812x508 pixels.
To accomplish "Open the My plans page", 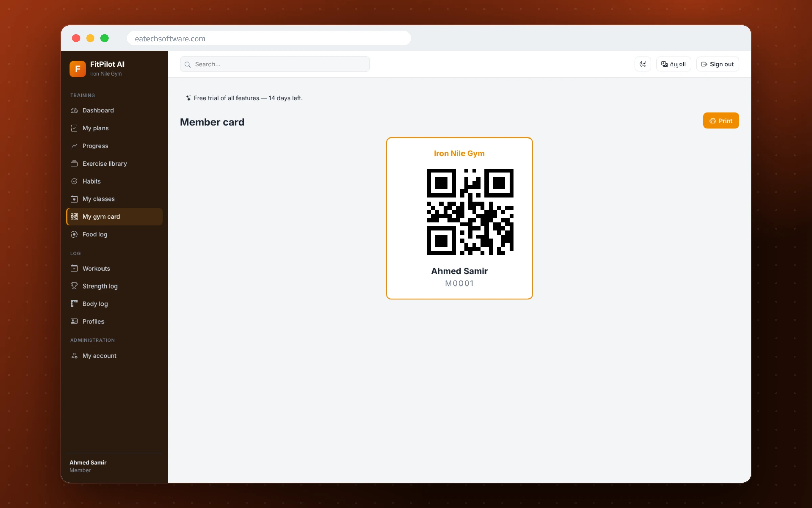I will click(x=114, y=128).
